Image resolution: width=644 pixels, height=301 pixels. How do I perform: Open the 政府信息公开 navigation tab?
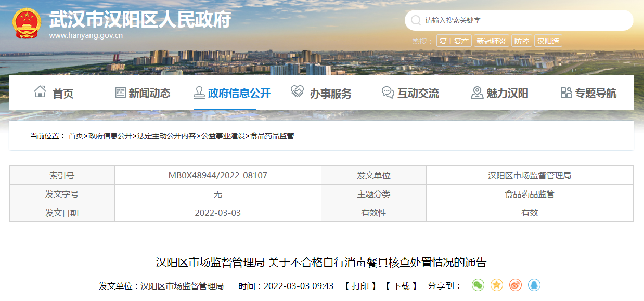point(239,93)
